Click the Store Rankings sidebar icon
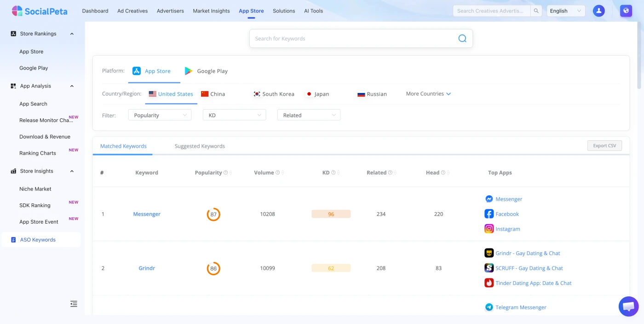 [x=13, y=34]
